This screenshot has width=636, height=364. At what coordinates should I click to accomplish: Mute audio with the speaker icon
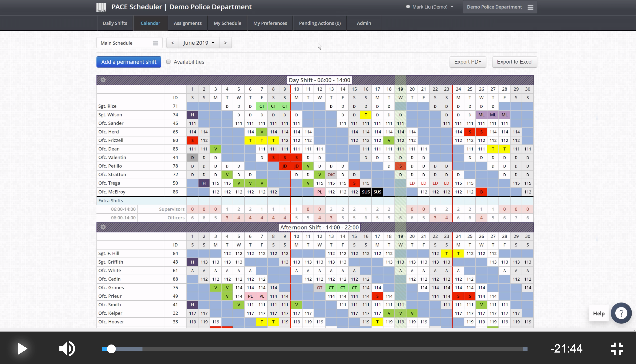point(67,349)
